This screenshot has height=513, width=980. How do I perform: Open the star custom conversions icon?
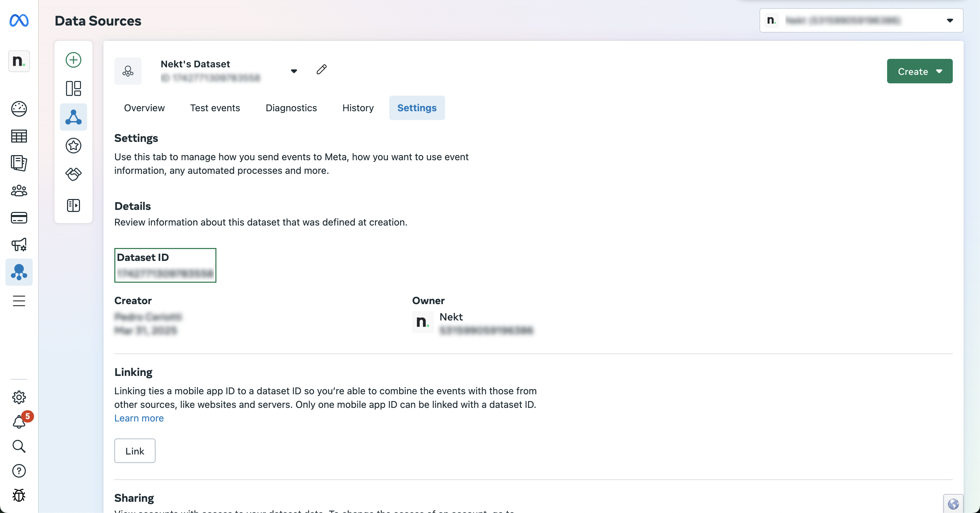tap(73, 146)
